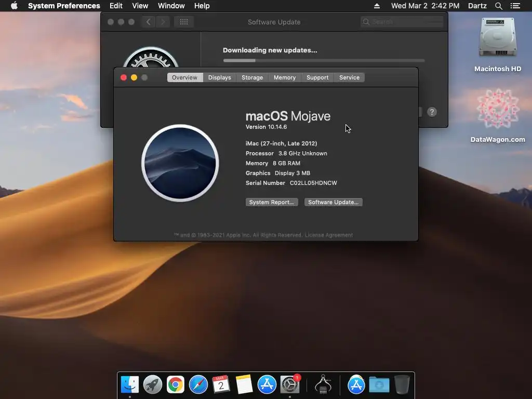The width and height of the screenshot is (532, 399).
Task: Open Safari compass icon in Dock
Action: pyautogui.click(x=198, y=384)
